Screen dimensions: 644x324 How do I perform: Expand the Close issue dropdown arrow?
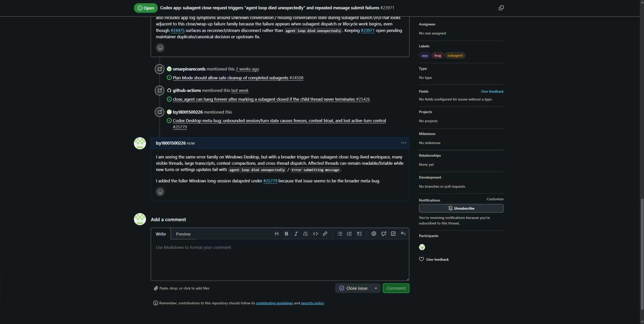pyautogui.click(x=376, y=288)
